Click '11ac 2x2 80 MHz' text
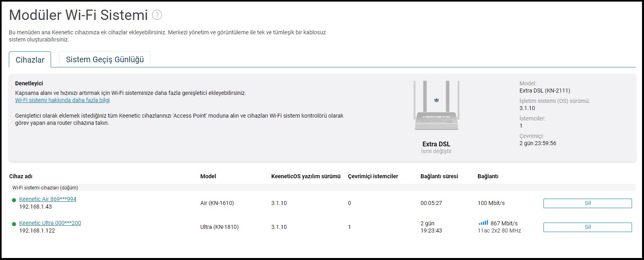This screenshot has width=644, height=260. 499,230
